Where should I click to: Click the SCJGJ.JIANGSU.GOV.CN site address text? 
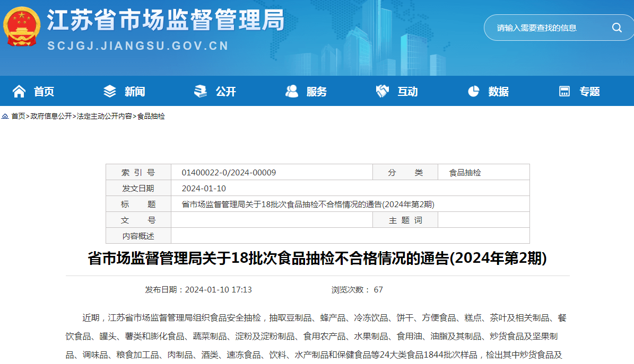point(138,46)
